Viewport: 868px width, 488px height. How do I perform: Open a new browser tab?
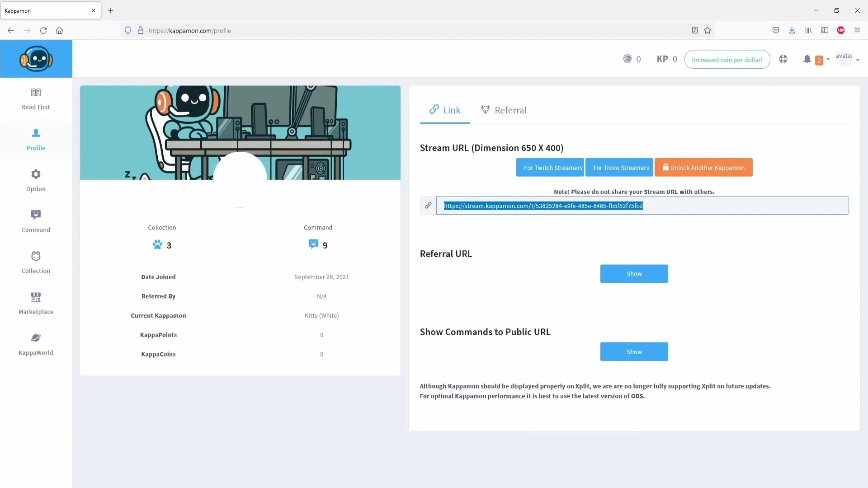111,10
